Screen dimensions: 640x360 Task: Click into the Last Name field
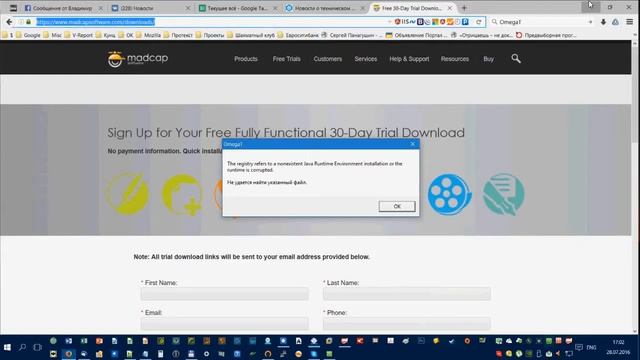pyautogui.click(x=407, y=294)
